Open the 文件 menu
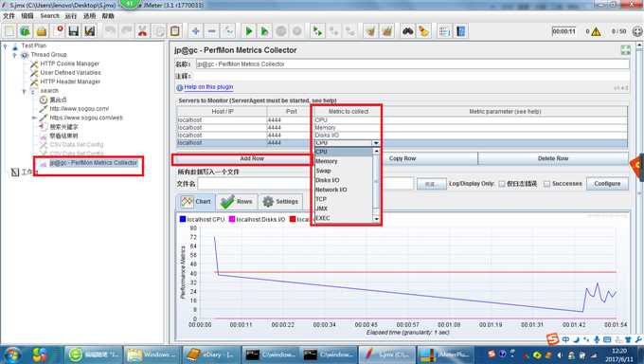This screenshot has width=644, height=364. [9, 15]
